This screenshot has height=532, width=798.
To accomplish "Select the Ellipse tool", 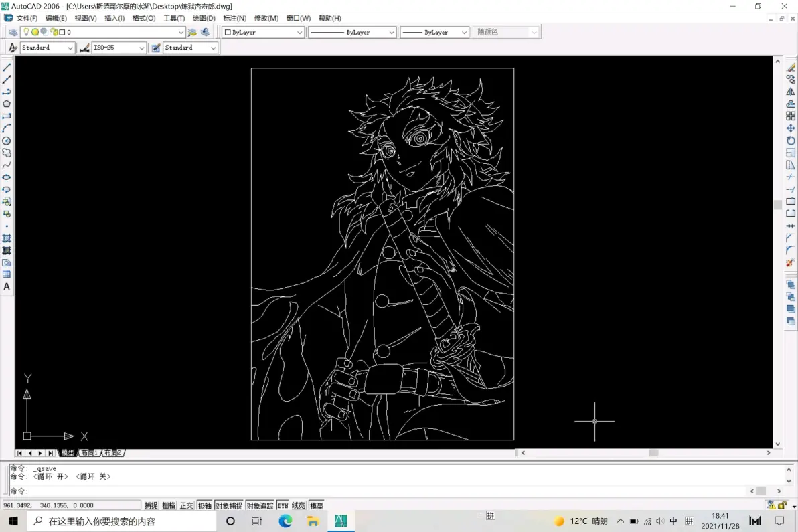I will pyautogui.click(x=7, y=177).
